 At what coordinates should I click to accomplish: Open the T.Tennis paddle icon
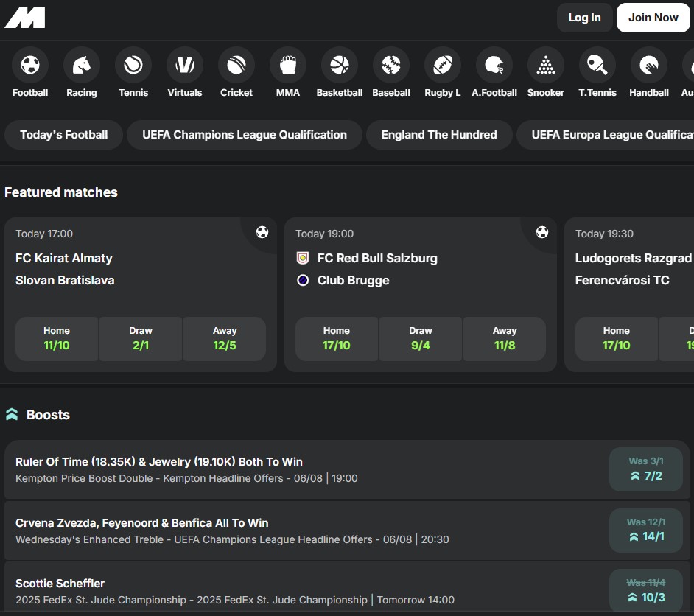point(597,65)
